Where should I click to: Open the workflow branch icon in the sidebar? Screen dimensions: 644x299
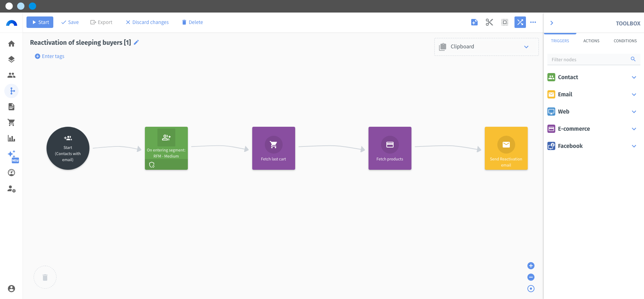(11, 91)
